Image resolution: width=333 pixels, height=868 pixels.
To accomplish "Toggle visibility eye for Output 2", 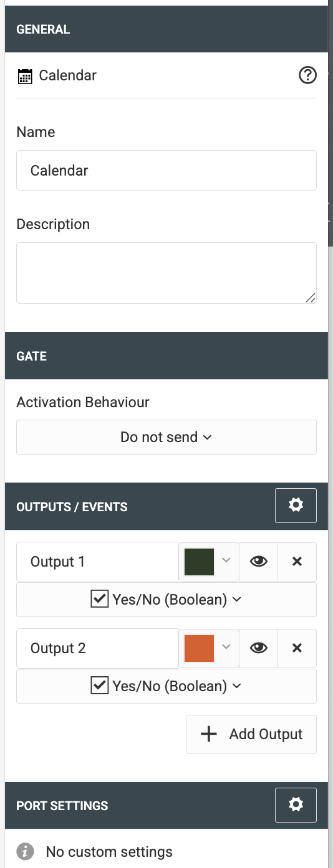I will [x=259, y=648].
